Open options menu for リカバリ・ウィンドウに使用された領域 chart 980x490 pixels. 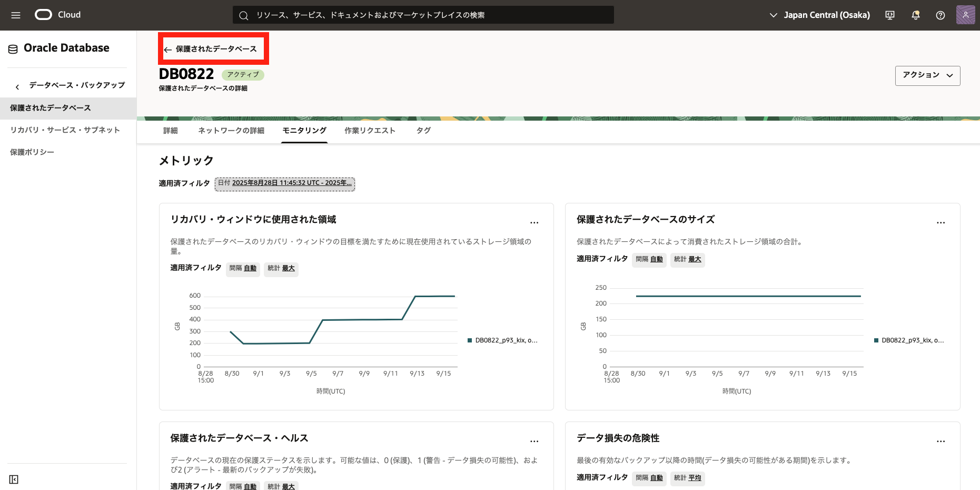click(534, 222)
